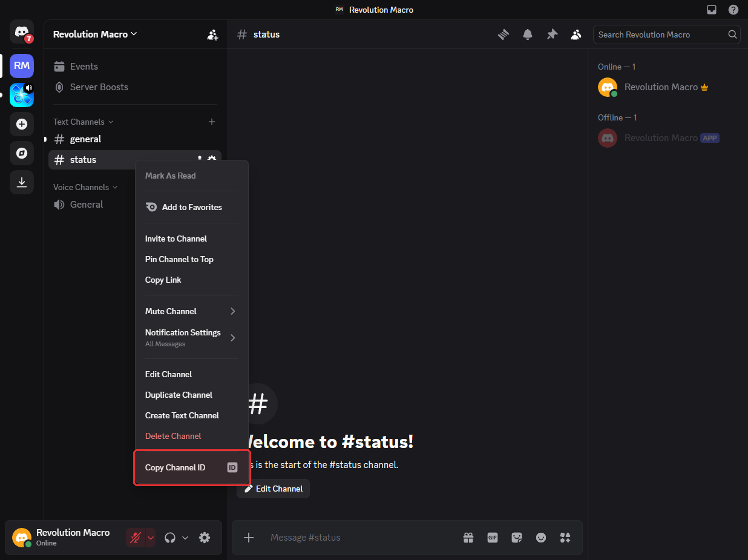Click plus icon to create text channel
Screen dimensions: 748x560
[x=212, y=122]
